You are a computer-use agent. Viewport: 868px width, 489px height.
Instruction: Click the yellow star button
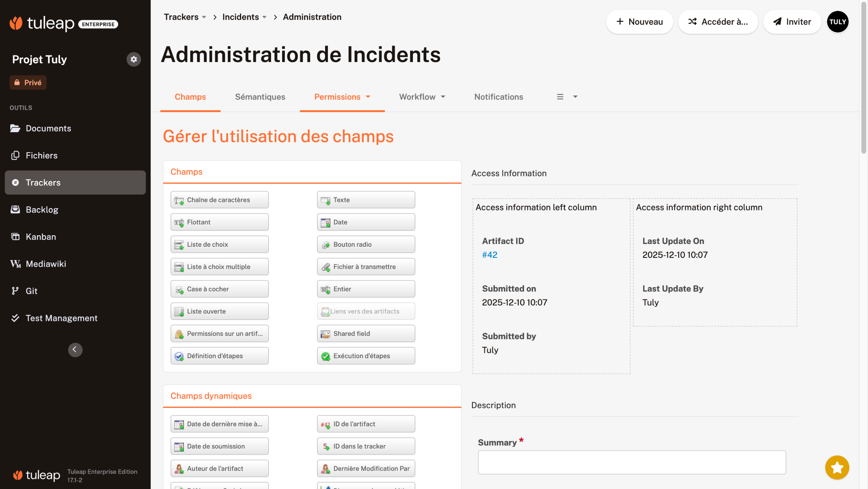(837, 468)
